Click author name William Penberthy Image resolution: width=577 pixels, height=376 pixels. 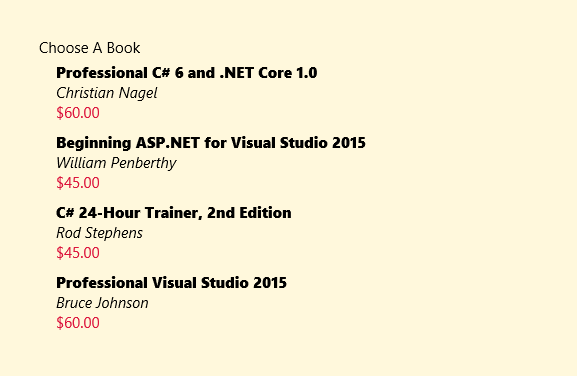pyautogui.click(x=116, y=163)
